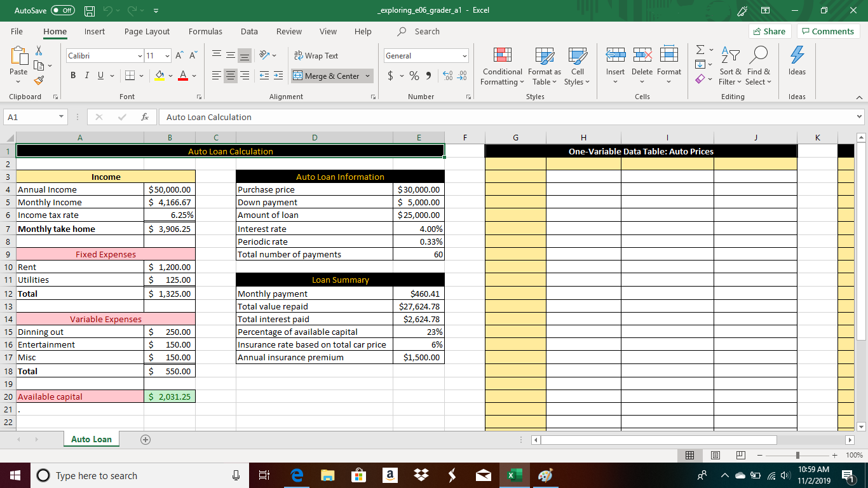Open Conditional Formatting in the Styles group
868x488 pixels.
click(502, 67)
